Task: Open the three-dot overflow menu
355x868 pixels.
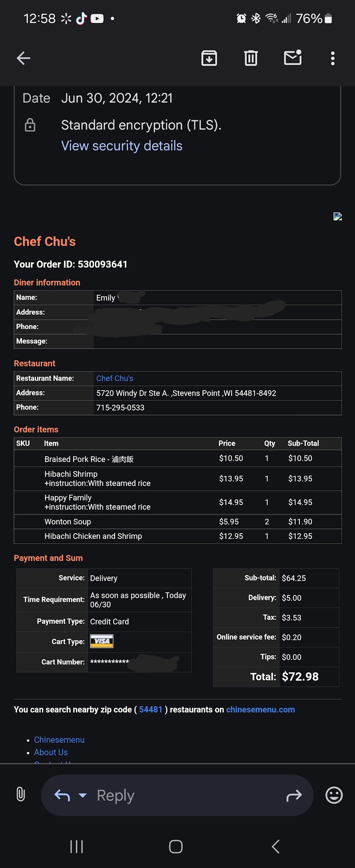Action: (333, 58)
